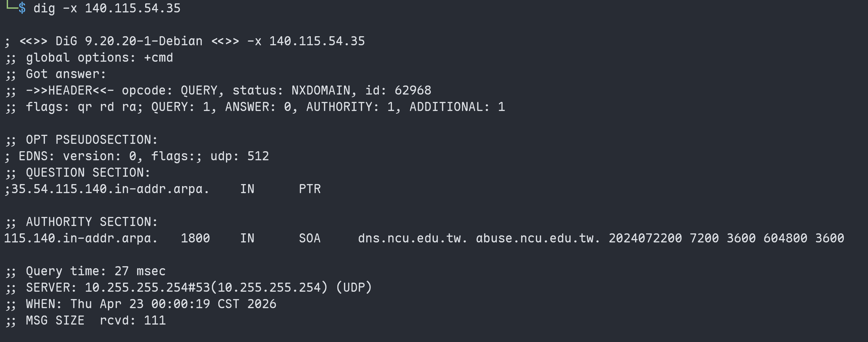This screenshot has width=868, height=342.
Task: Click the QUESTION SECTION heading
Action: [88, 173]
